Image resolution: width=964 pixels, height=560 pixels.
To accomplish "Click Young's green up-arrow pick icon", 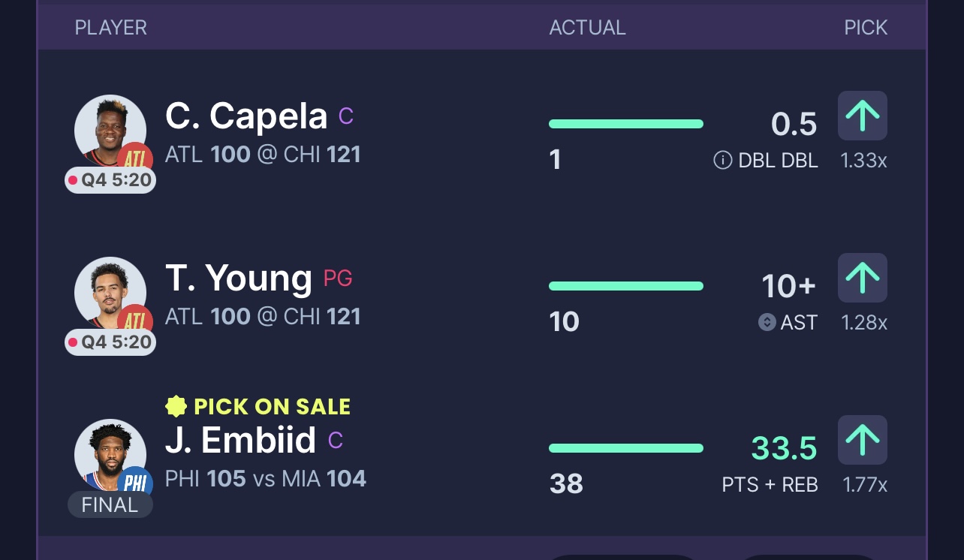I will 862,278.
